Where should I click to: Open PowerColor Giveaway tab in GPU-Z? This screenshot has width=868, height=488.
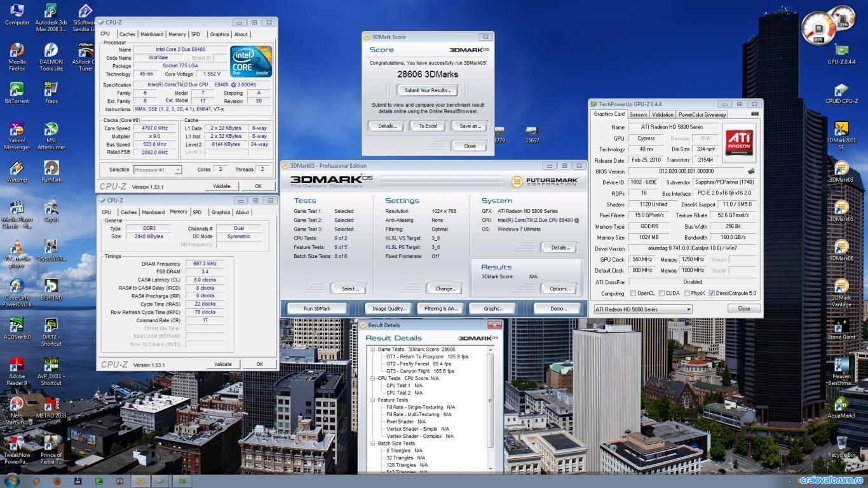coord(702,115)
